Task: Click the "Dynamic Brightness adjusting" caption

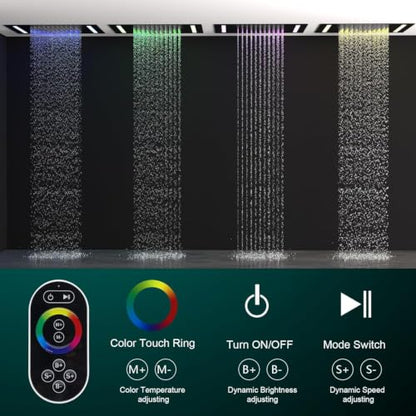Action: pos(262,395)
